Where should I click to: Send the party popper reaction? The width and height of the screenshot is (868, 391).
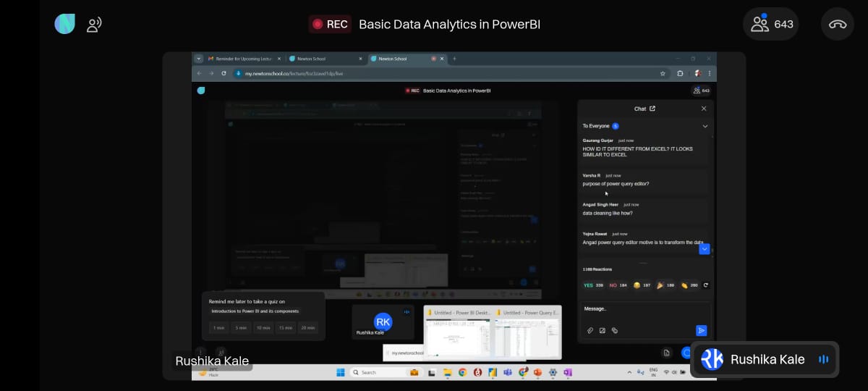point(665,285)
